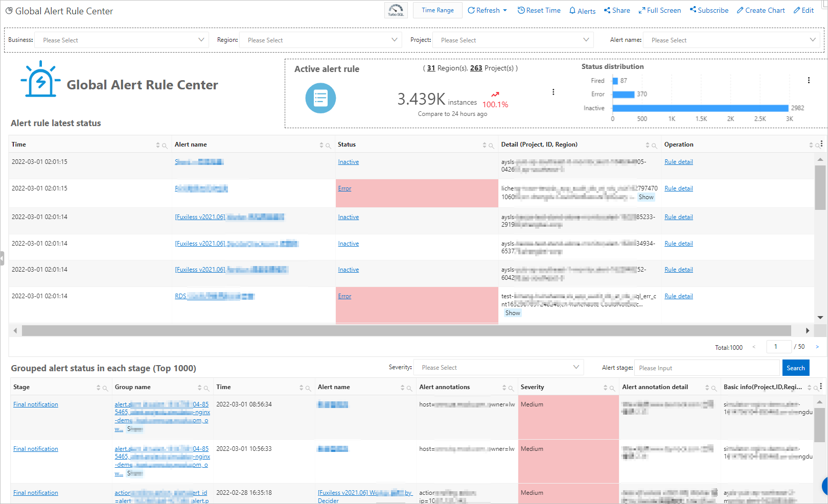Click Subscribe in the toolbar
The width and height of the screenshot is (828, 504).
coord(709,10)
